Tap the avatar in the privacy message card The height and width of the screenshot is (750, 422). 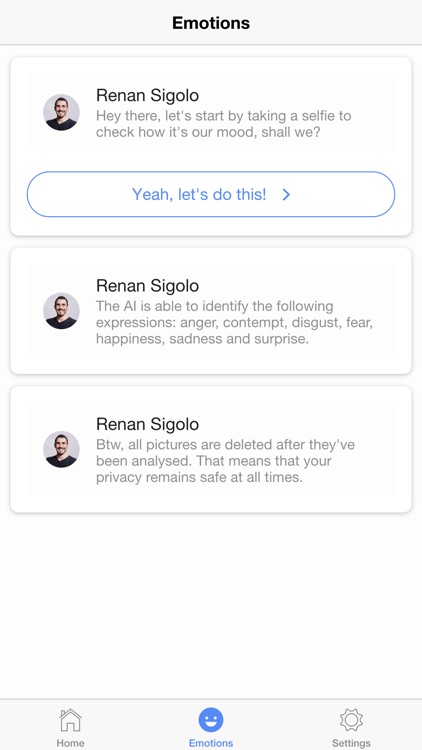tap(61, 449)
